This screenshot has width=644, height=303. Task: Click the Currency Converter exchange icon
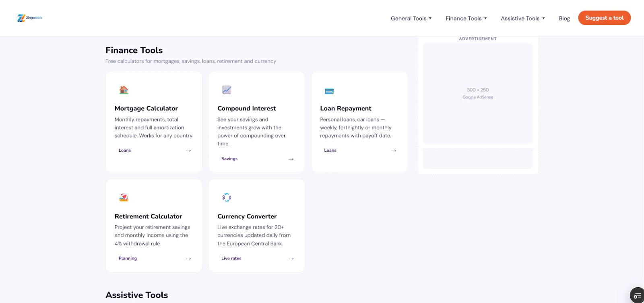coord(227,197)
